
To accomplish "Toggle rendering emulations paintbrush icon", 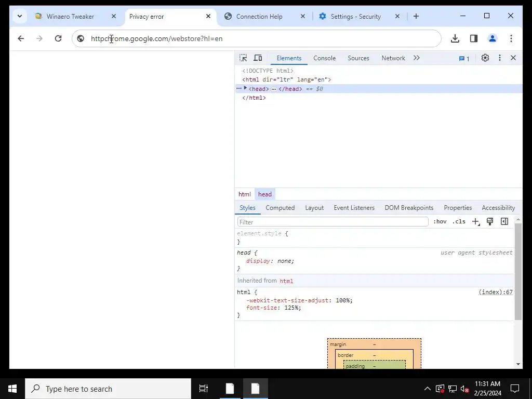I will 489,221.
